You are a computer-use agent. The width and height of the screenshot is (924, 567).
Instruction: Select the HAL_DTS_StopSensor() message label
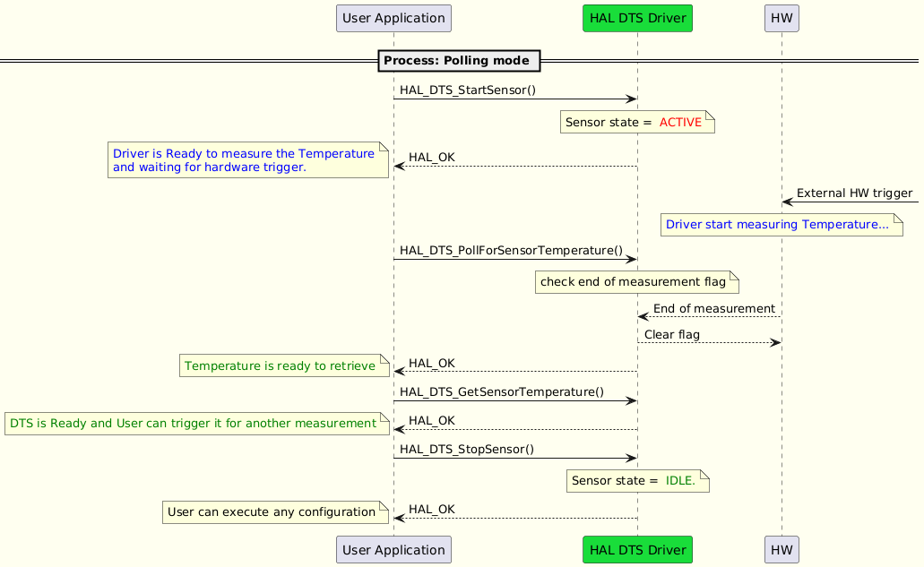[x=467, y=450]
